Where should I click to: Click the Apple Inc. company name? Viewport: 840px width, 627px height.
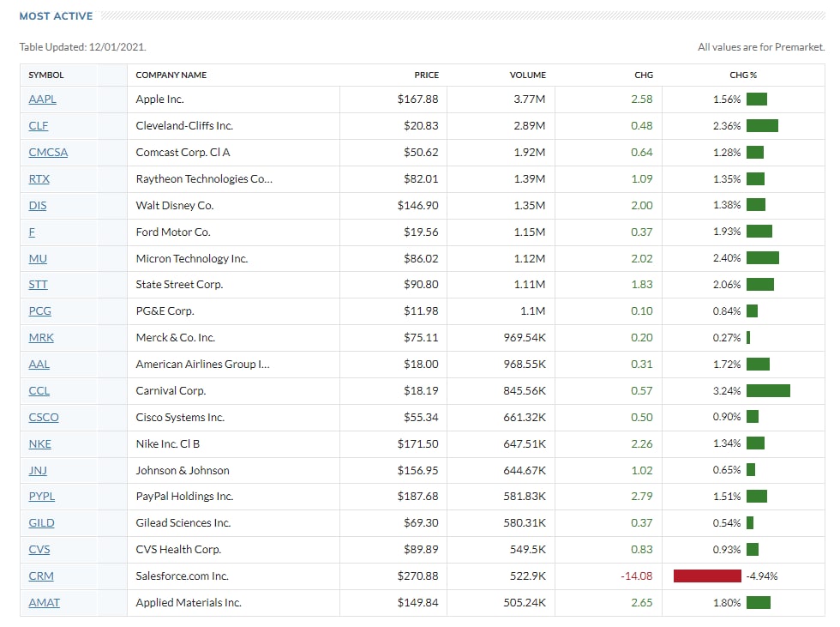point(159,99)
